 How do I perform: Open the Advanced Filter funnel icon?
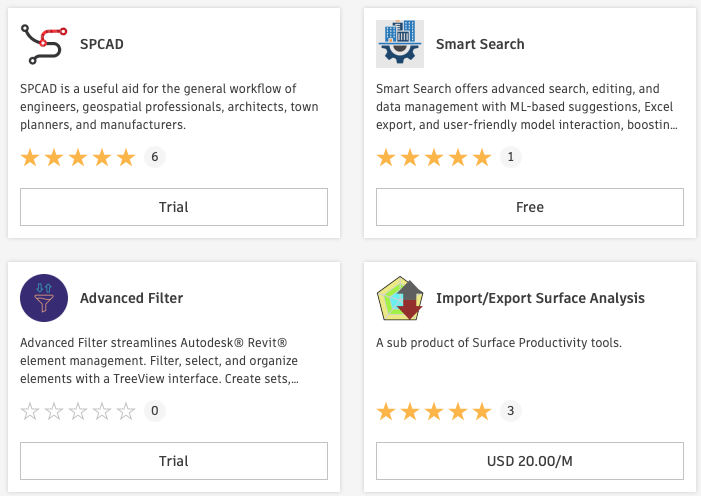coord(44,298)
